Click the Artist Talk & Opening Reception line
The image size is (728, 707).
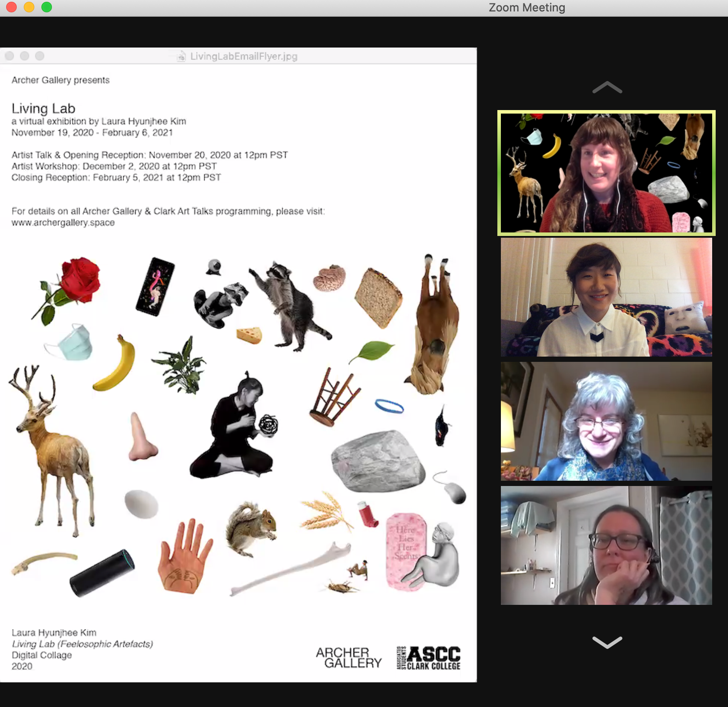(x=150, y=155)
